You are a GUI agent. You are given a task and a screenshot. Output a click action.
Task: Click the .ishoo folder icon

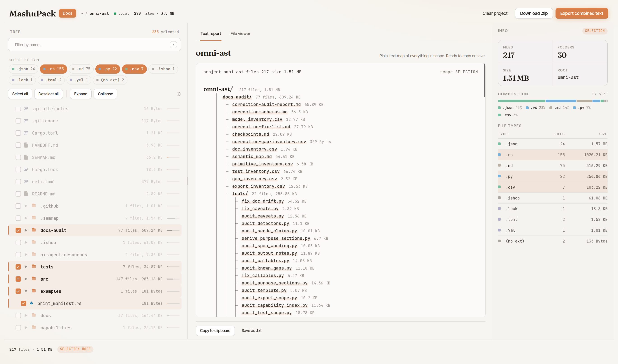click(34, 242)
